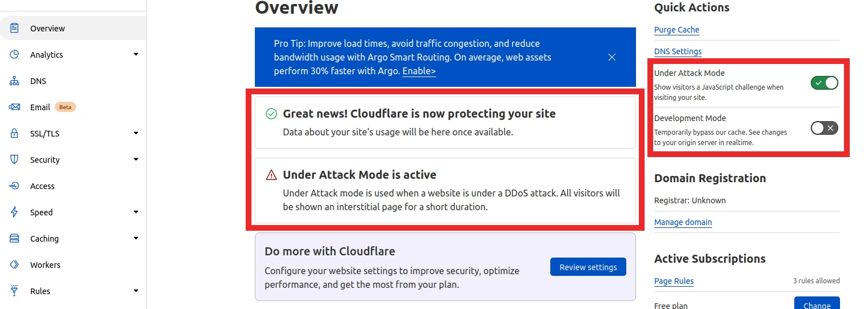868x309 pixels.
Task: Expand the Caching submenu arrow
Action: pyautogui.click(x=136, y=238)
